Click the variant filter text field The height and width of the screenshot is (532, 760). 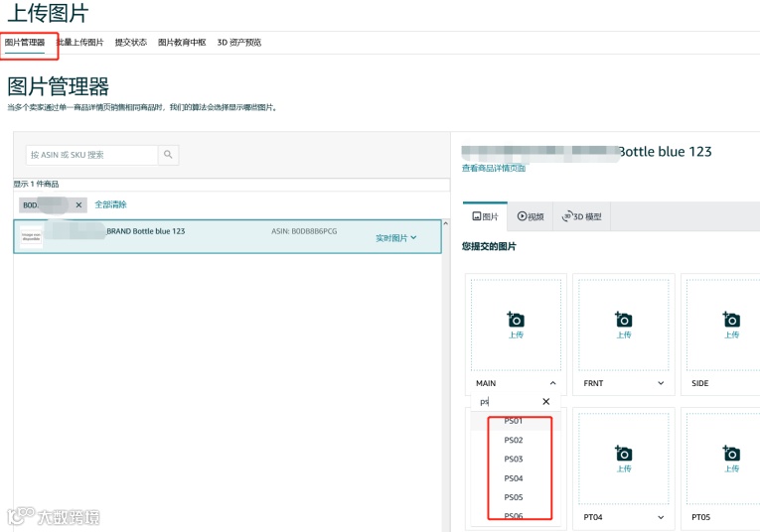507,402
